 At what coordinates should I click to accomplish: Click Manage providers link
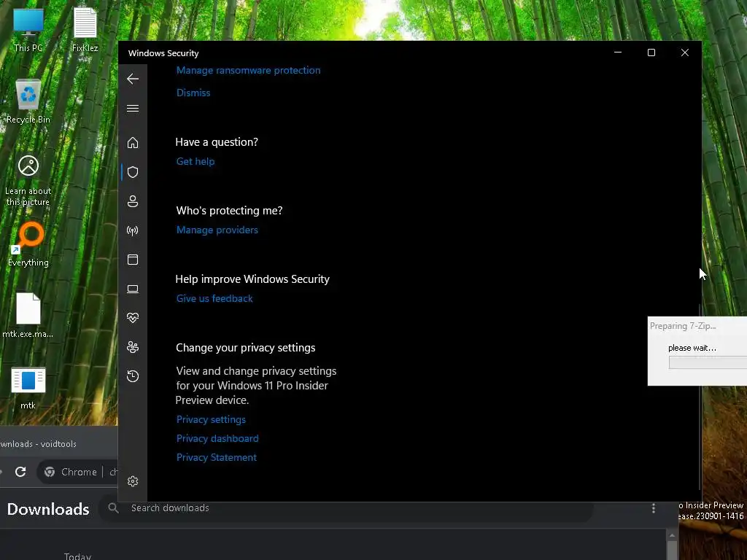[x=217, y=230]
